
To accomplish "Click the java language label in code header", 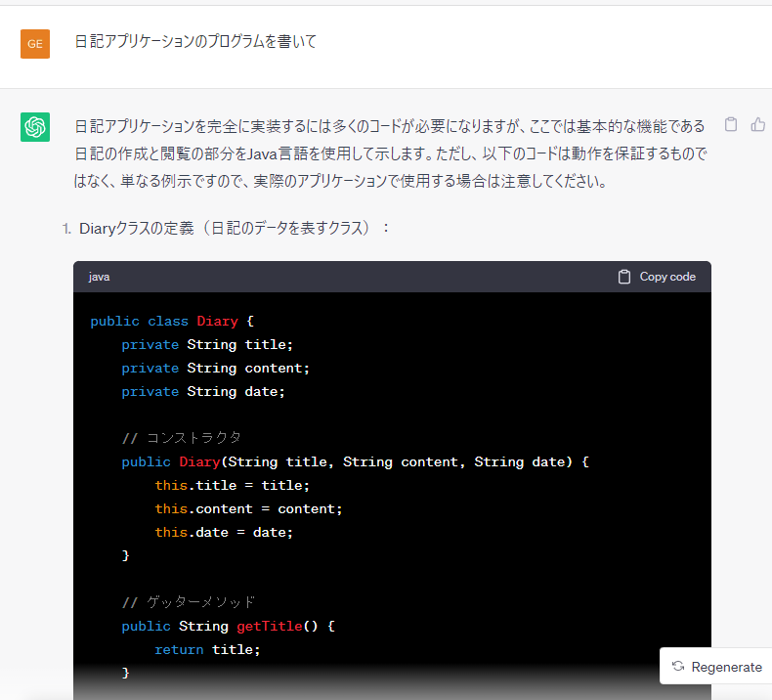I will click(x=99, y=277).
